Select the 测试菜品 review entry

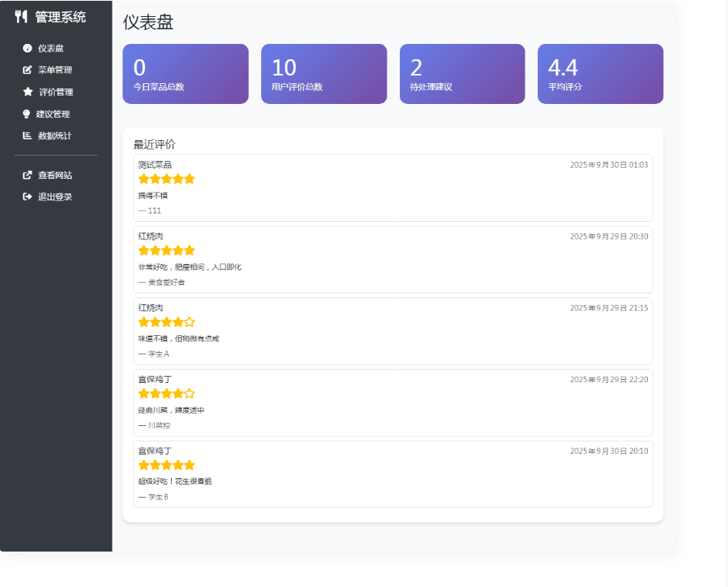pos(393,188)
